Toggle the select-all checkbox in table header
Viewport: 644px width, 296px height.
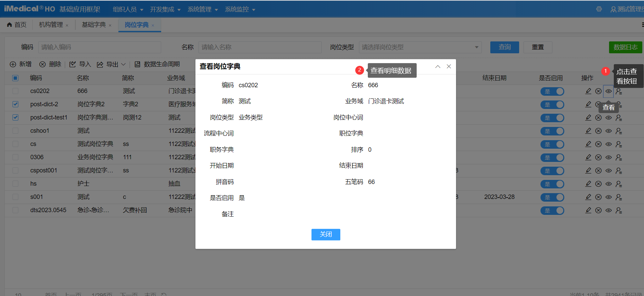(15, 78)
